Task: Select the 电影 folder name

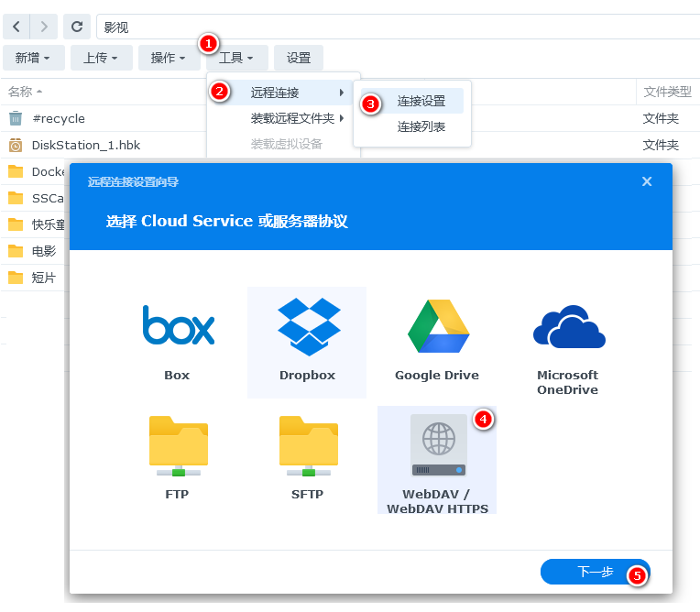Action: [44, 251]
